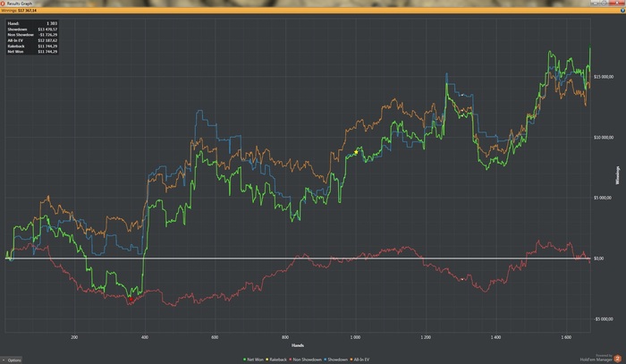This screenshot has height=364, width=626.
Task: Click the Non Showdown value in stats box
Action: click(47, 35)
